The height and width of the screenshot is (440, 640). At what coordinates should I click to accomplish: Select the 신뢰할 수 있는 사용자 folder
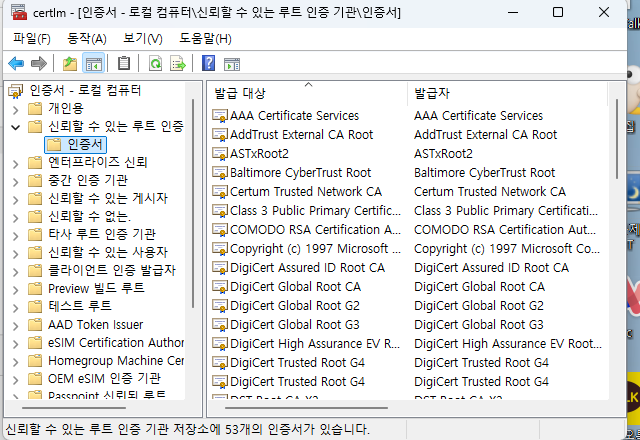click(x=108, y=252)
